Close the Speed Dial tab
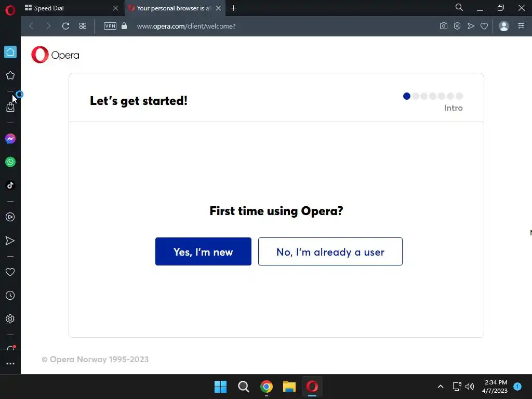 coord(115,8)
